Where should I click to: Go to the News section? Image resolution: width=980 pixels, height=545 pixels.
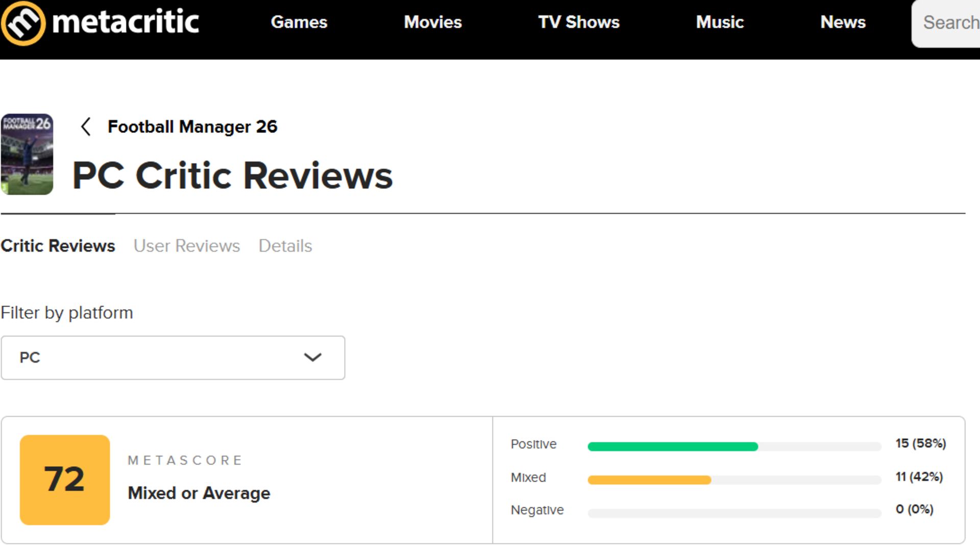[x=843, y=22]
